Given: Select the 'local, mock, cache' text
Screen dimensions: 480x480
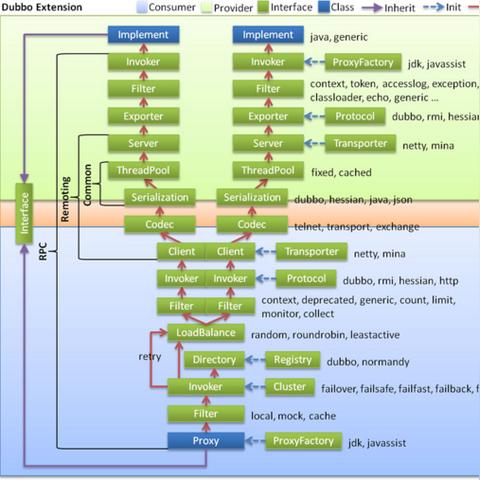Looking at the screenshot, I should 293,416.
